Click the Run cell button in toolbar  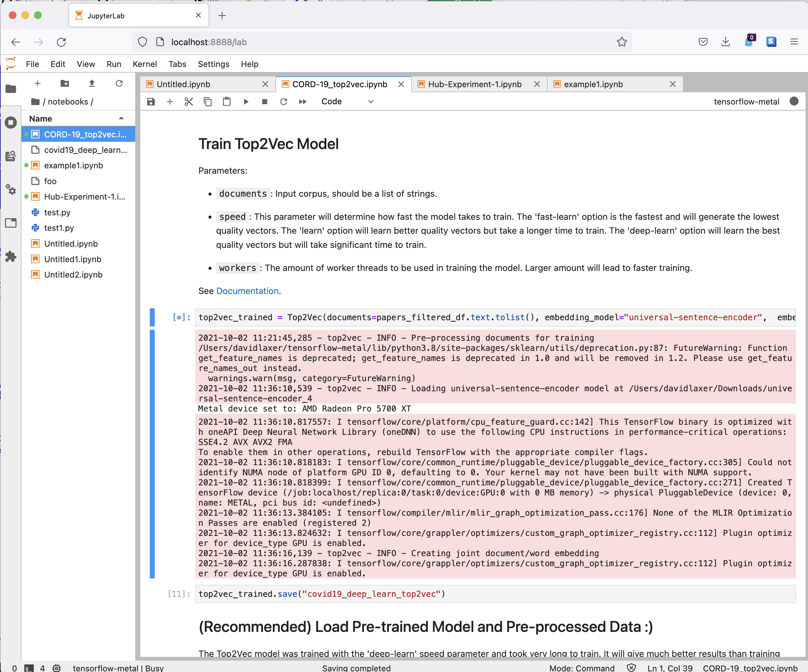[246, 101]
